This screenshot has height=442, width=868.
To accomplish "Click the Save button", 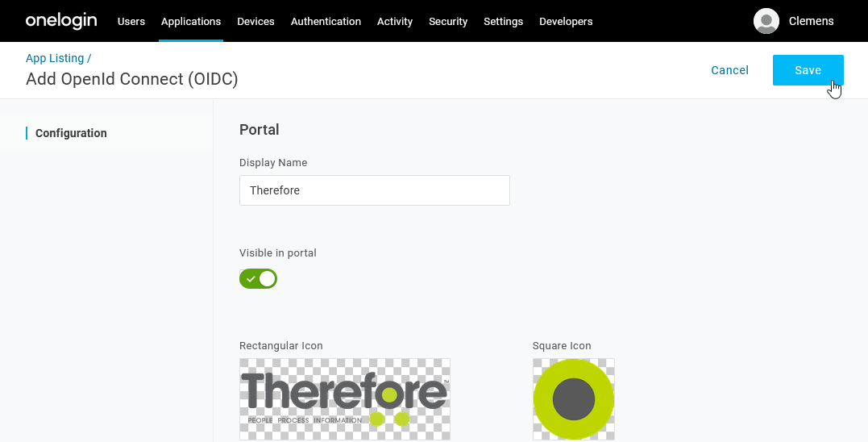I will click(808, 70).
